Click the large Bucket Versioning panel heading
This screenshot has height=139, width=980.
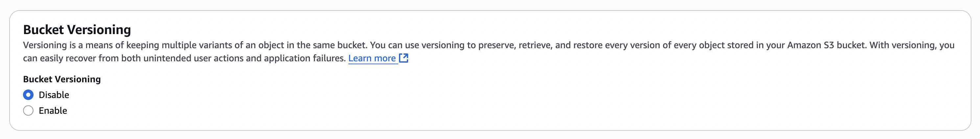[x=77, y=30]
